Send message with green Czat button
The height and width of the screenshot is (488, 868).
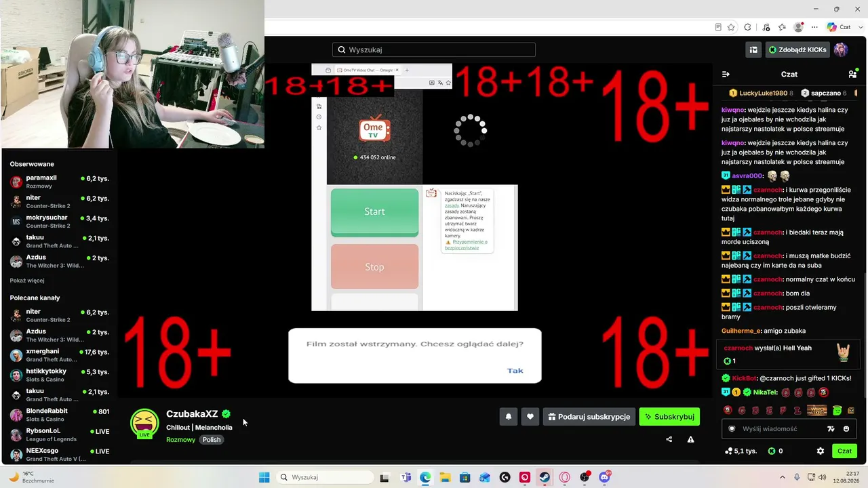point(844,451)
